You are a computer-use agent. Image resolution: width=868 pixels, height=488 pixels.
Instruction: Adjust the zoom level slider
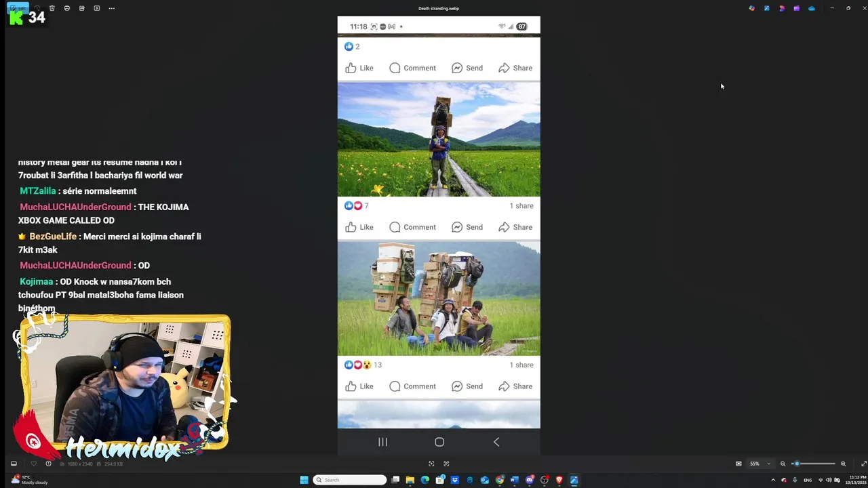click(814, 464)
